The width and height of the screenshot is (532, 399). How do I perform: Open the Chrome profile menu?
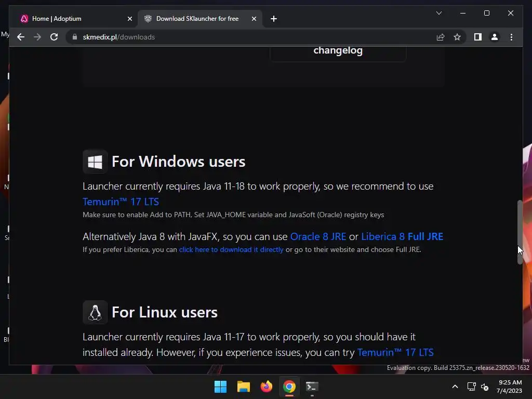coord(495,37)
